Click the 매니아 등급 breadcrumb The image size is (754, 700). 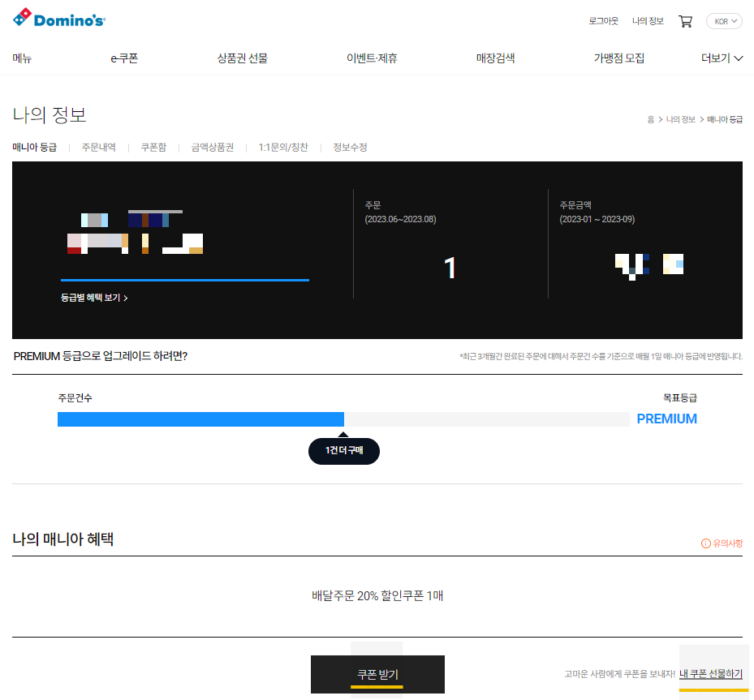tap(725, 119)
